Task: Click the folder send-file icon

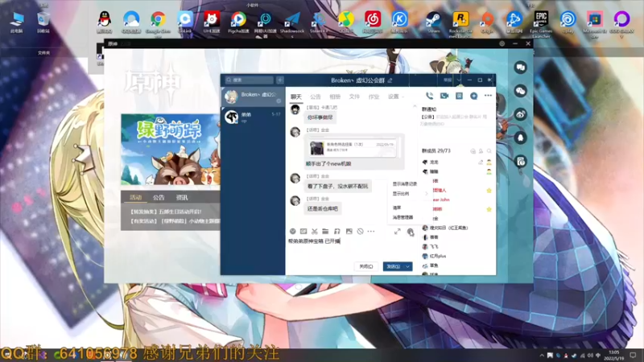Action: coord(325,232)
